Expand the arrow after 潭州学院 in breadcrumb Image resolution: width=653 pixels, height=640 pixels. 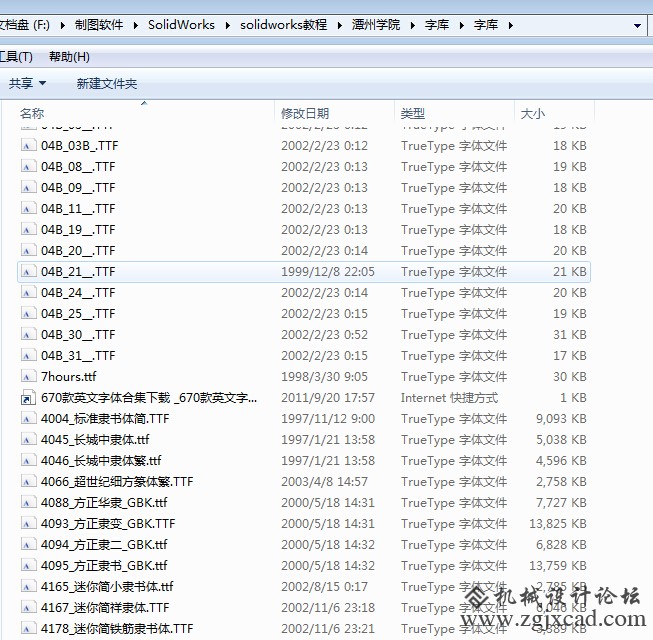click(412, 25)
